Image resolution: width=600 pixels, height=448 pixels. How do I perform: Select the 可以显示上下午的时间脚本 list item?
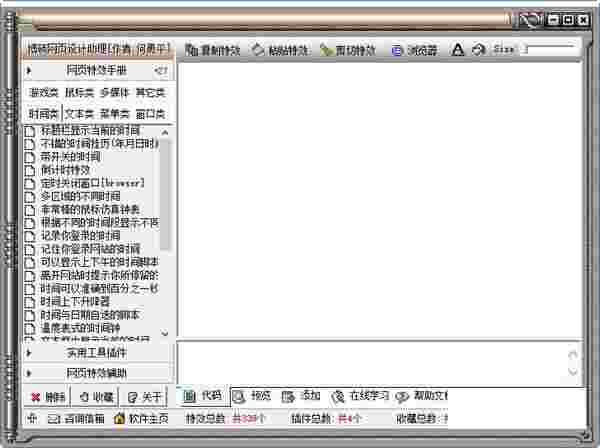pyautogui.click(x=91, y=262)
